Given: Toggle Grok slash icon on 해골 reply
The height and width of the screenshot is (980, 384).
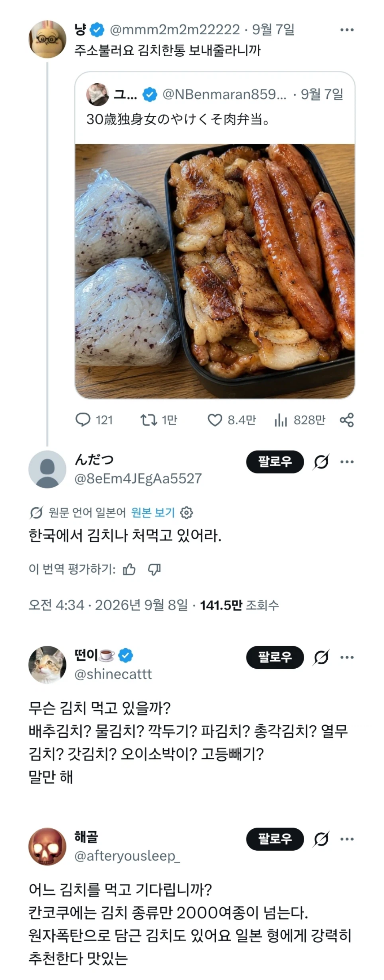Looking at the screenshot, I should tap(321, 839).
